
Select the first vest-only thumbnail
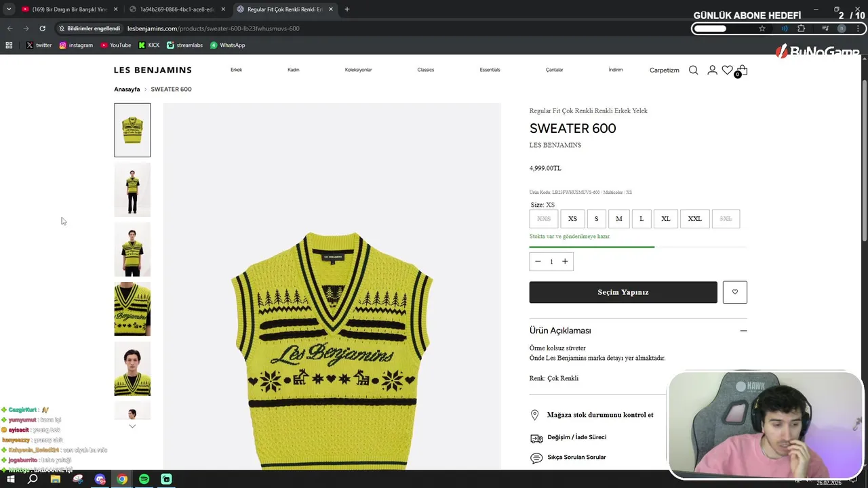coord(132,130)
